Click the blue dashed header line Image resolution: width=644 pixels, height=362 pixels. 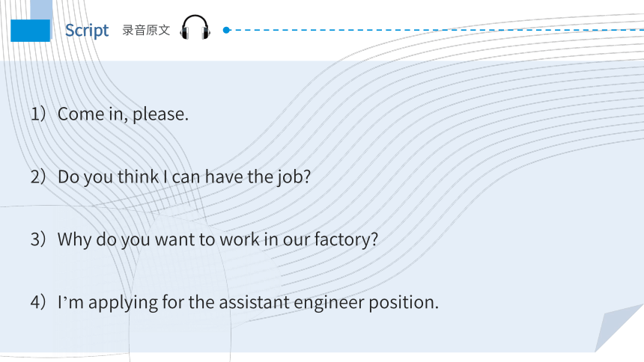(437, 30)
